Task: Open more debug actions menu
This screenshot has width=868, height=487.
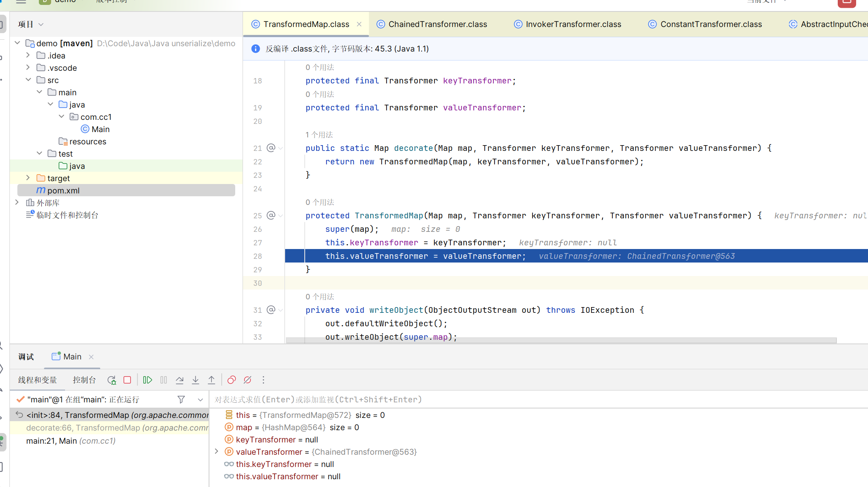Action: pyautogui.click(x=263, y=380)
